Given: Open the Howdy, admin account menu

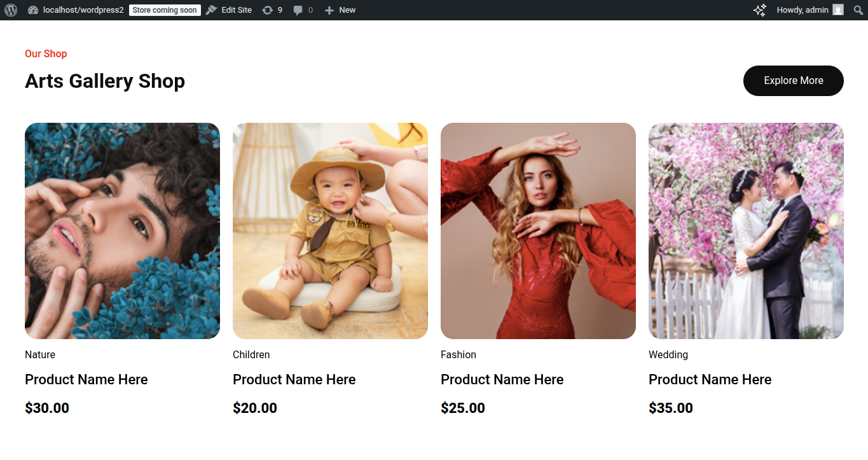Looking at the screenshot, I should pyautogui.click(x=810, y=10).
